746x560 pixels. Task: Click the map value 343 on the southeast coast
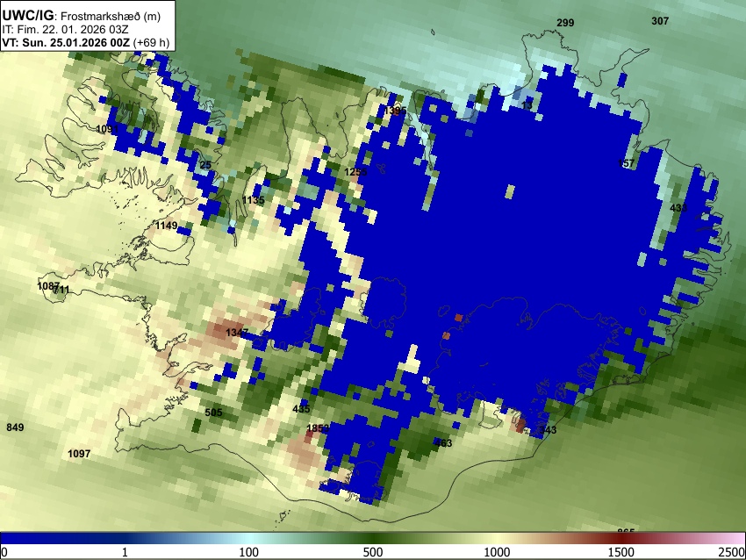click(548, 429)
